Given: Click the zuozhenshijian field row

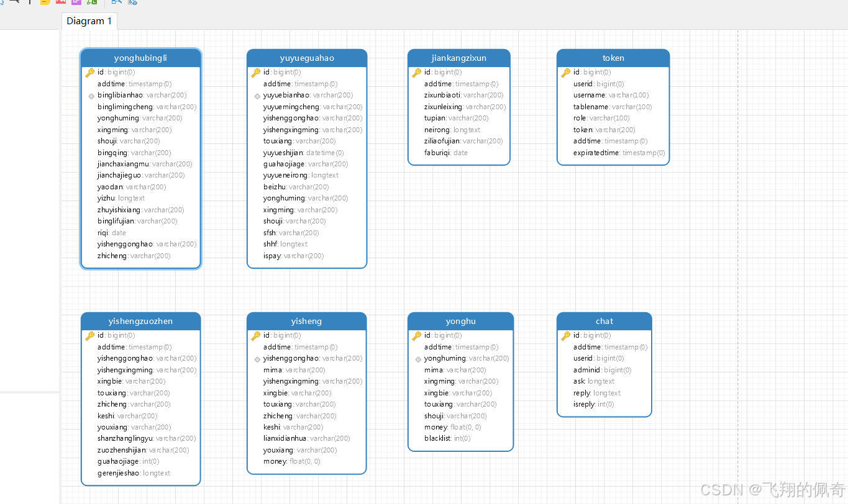Looking at the screenshot, I should click(x=143, y=450).
